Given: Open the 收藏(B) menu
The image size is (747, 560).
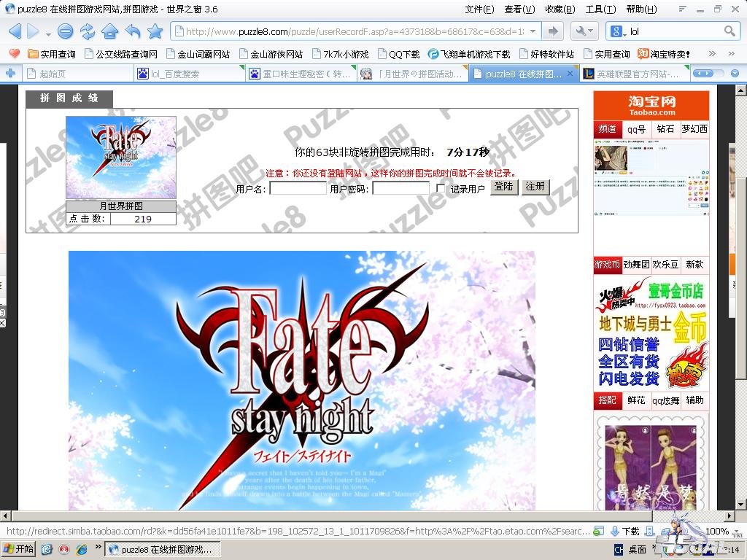Looking at the screenshot, I should tap(560, 9).
